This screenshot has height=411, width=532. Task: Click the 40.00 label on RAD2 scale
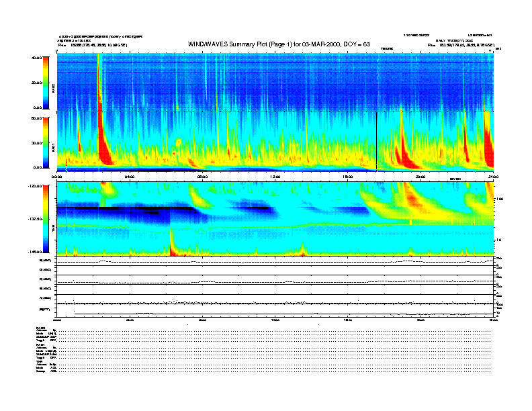[x=36, y=58]
